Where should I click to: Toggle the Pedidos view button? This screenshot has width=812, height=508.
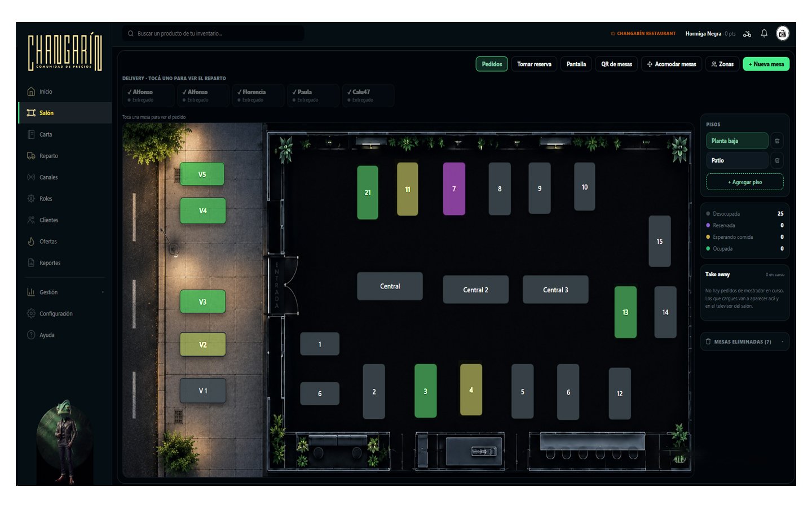(x=492, y=64)
